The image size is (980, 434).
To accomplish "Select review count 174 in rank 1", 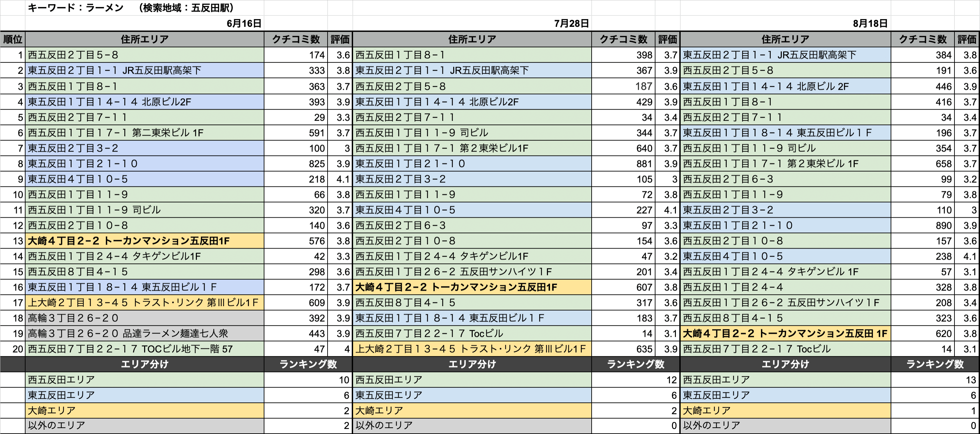I will tap(296, 55).
